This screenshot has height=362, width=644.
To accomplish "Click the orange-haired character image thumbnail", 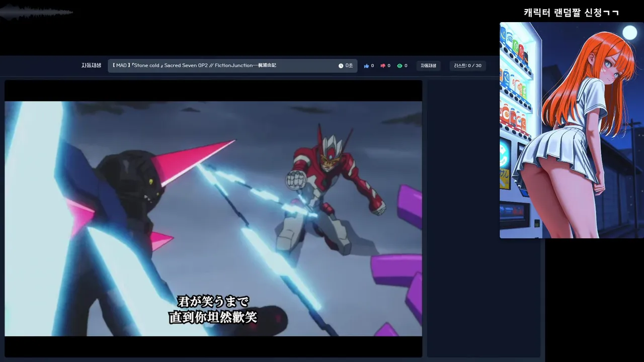I will (x=572, y=130).
